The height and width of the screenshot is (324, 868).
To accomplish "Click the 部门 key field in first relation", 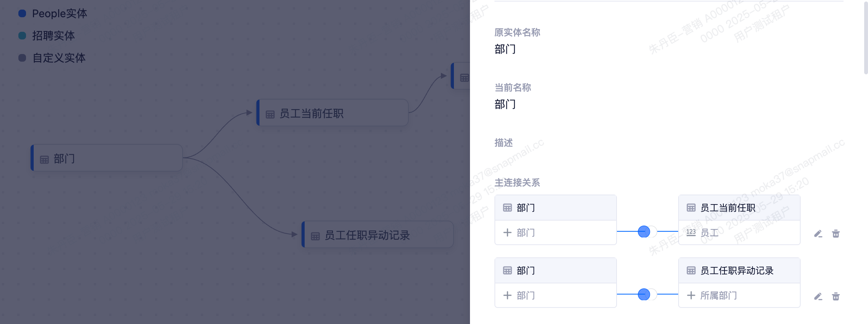I will point(556,232).
